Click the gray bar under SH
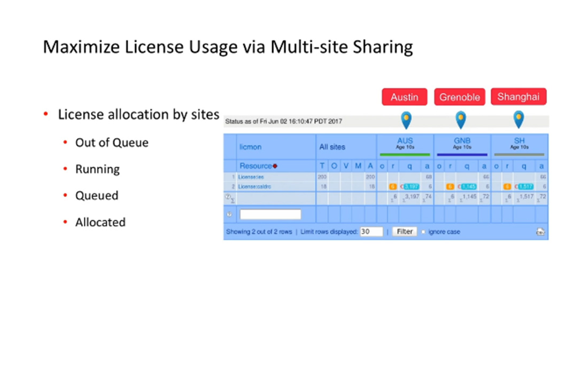The image size is (588, 375). click(x=519, y=154)
